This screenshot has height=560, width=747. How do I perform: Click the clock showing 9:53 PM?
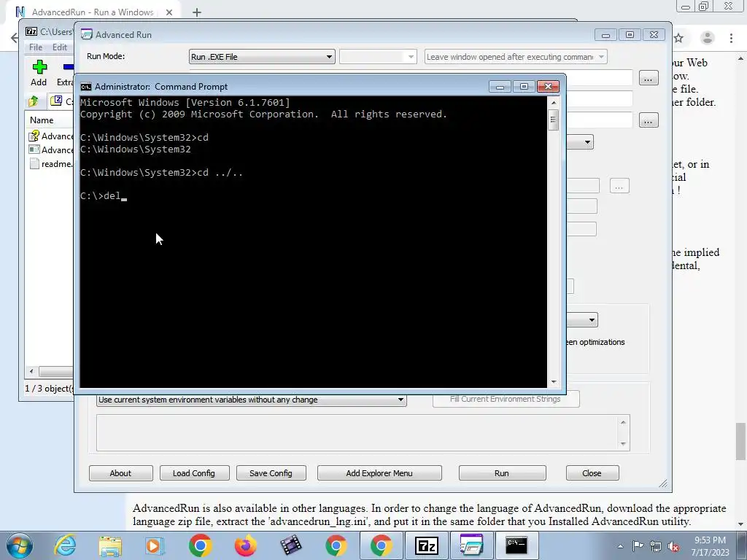pos(710,540)
